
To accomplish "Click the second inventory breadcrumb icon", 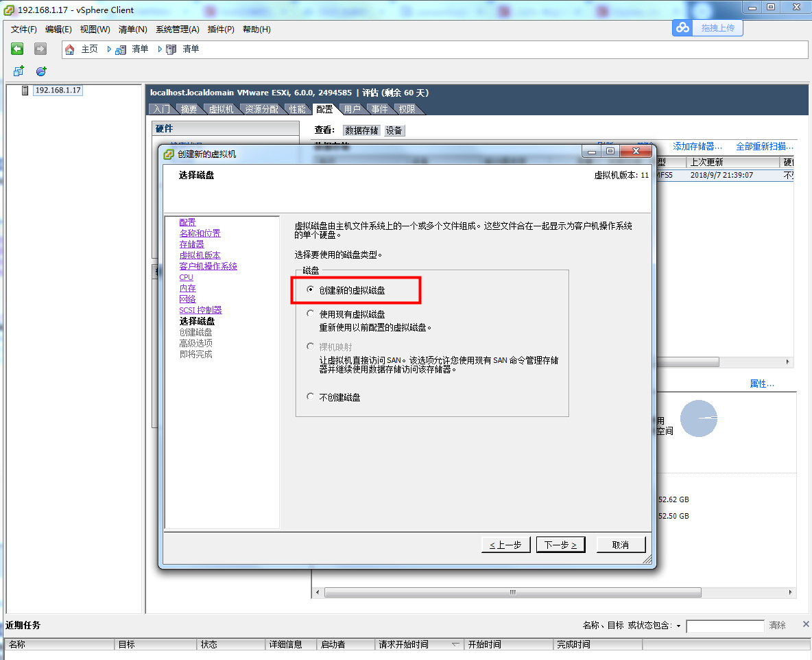I will (171, 49).
